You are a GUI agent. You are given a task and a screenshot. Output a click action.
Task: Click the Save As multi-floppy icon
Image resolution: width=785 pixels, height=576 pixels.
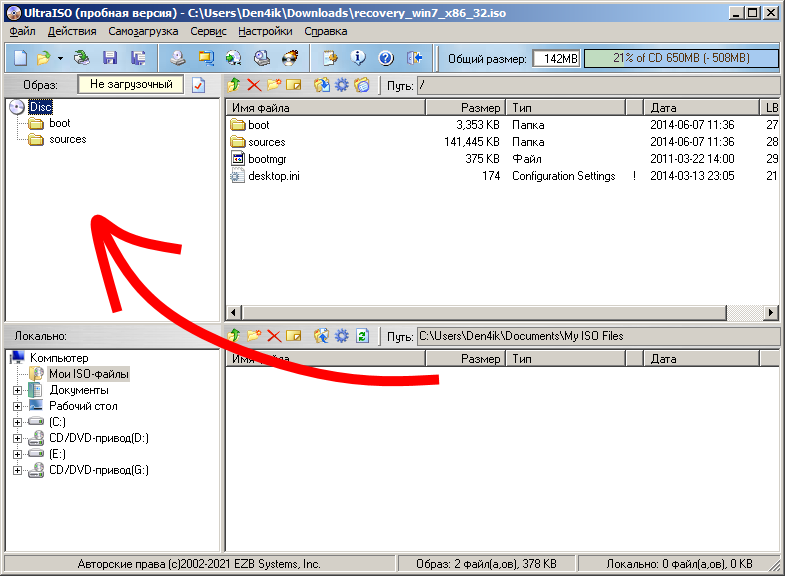tap(138, 58)
